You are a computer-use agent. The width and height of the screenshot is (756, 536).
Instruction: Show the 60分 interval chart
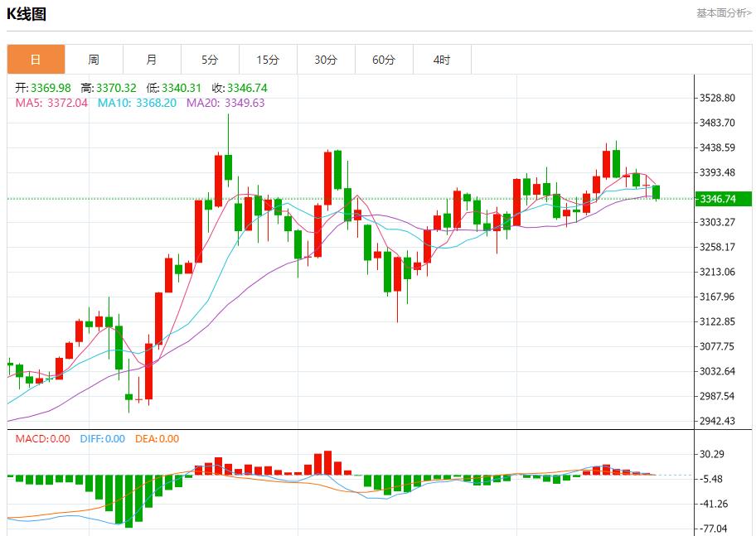[384, 60]
